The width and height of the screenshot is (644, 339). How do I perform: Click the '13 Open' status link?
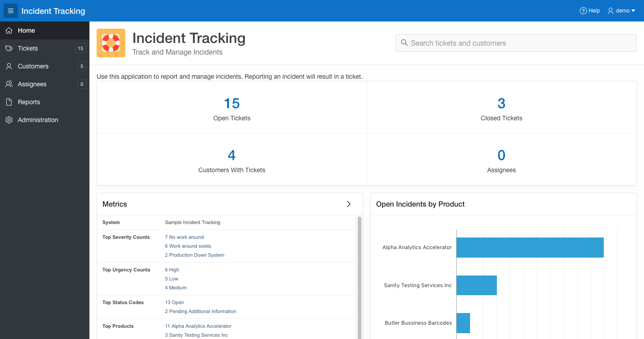(x=174, y=302)
